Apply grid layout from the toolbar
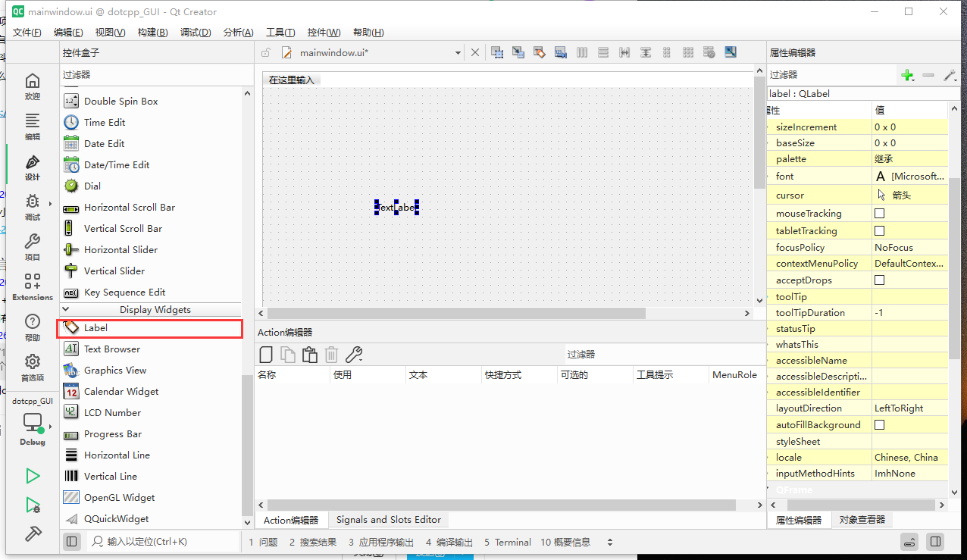The height and width of the screenshot is (560, 967). click(x=688, y=52)
